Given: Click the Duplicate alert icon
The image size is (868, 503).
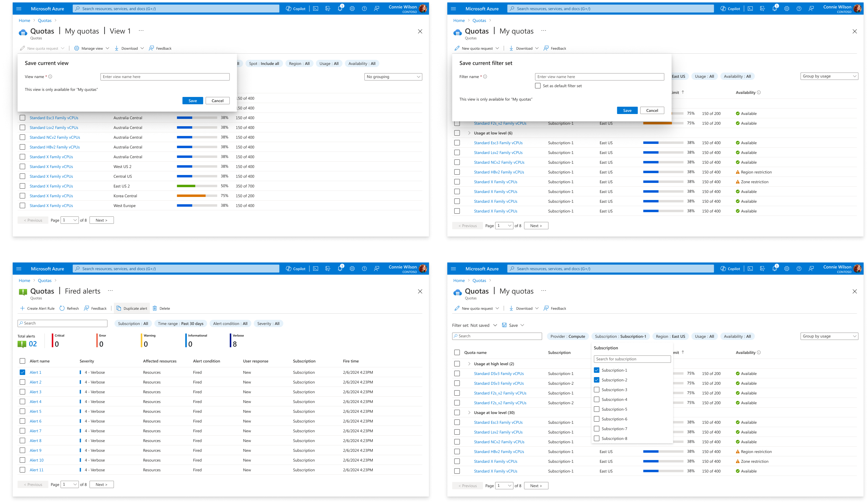Looking at the screenshot, I should (x=119, y=308).
